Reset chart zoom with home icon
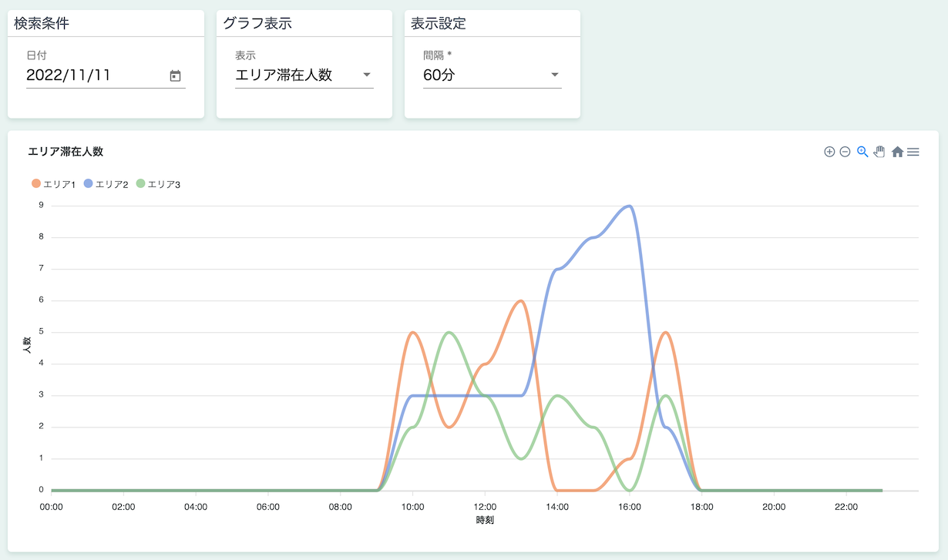 click(x=897, y=152)
